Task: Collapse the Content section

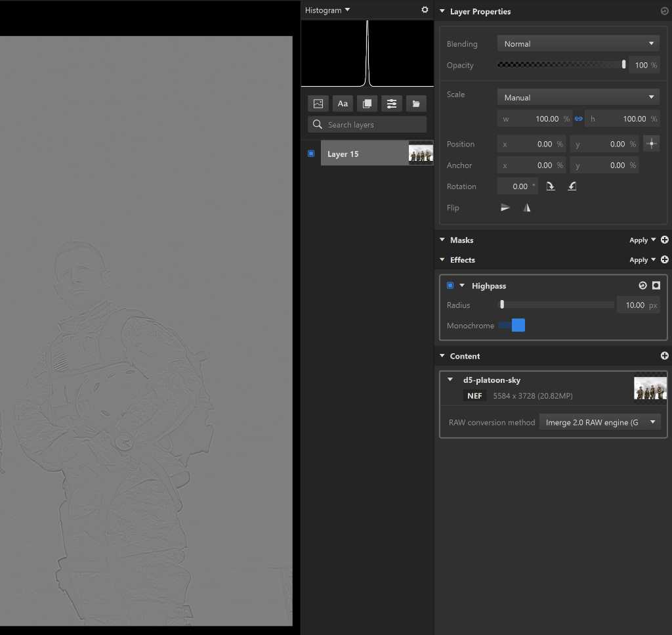Action: (x=442, y=355)
